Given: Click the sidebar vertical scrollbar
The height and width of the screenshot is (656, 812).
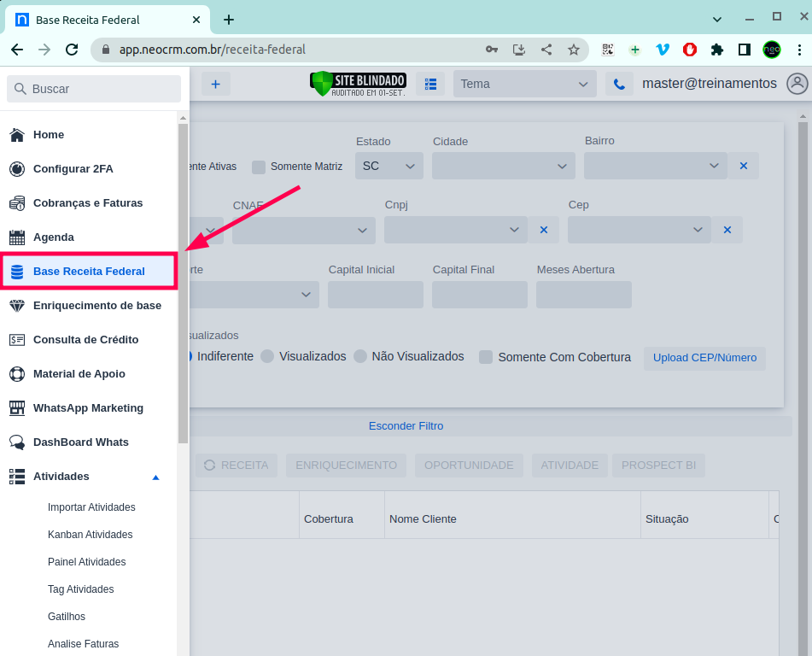Looking at the screenshot, I should click(x=183, y=282).
